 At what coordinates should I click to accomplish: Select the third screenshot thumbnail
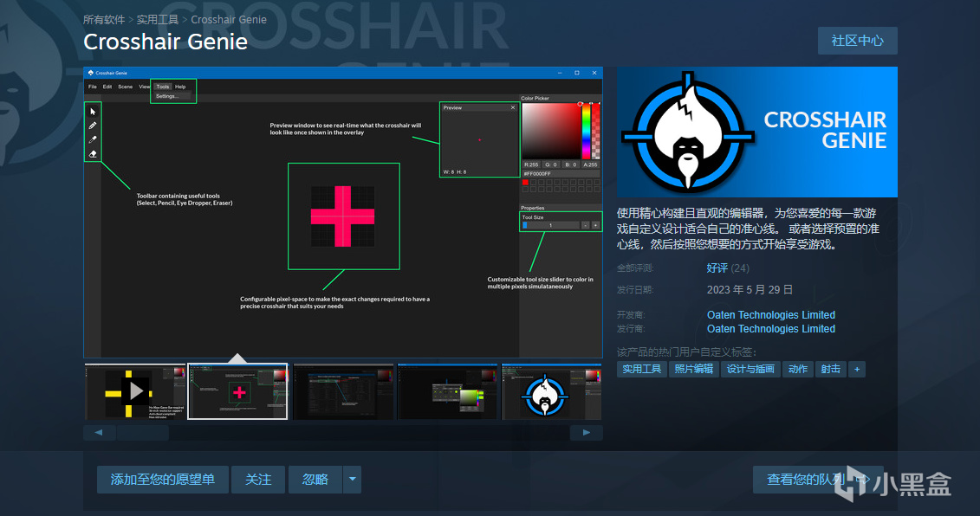343,391
